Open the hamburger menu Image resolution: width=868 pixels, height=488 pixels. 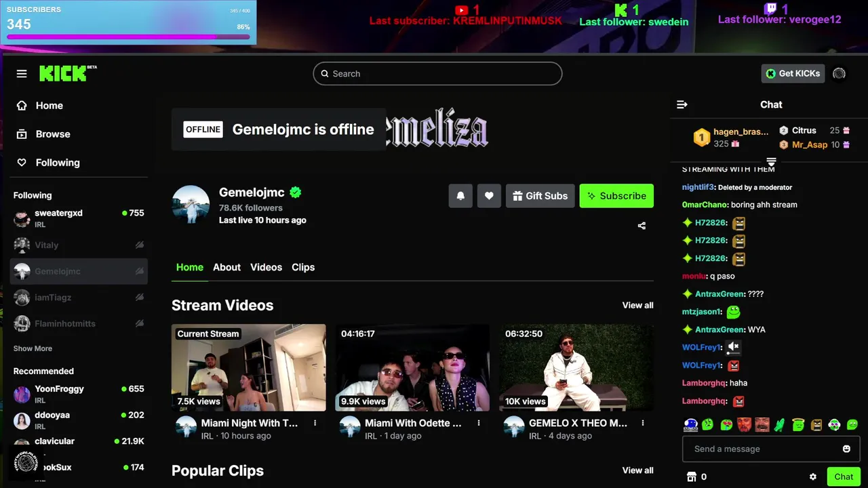22,74
